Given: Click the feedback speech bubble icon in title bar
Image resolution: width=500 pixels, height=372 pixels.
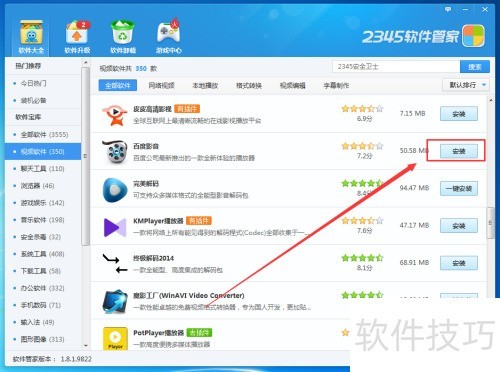Looking at the screenshot, I should pyautogui.click(x=448, y=10).
